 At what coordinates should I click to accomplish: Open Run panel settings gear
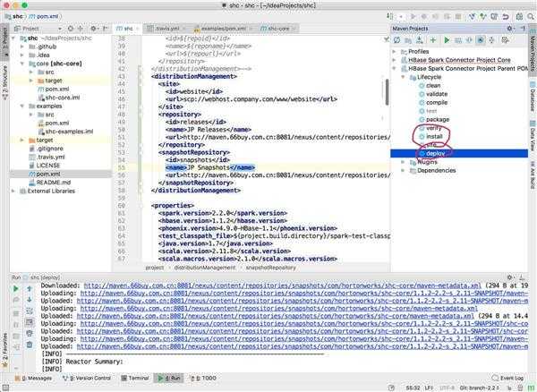point(510,277)
